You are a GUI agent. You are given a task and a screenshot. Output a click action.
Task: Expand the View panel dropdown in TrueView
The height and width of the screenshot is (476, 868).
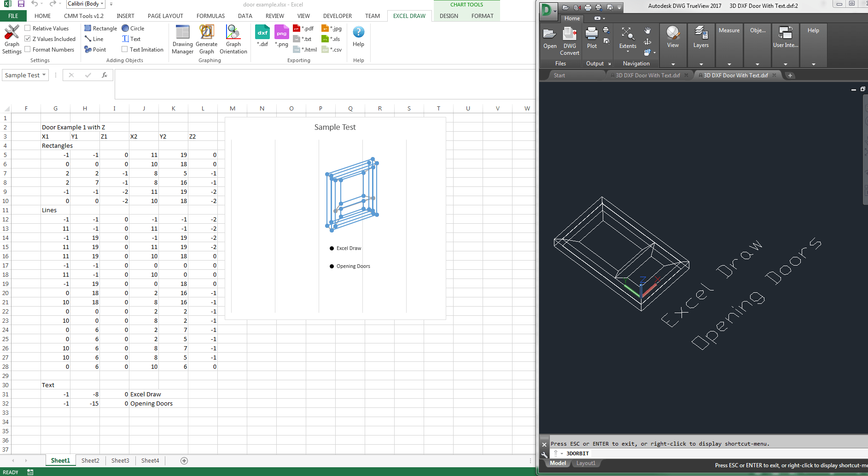click(x=673, y=64)
